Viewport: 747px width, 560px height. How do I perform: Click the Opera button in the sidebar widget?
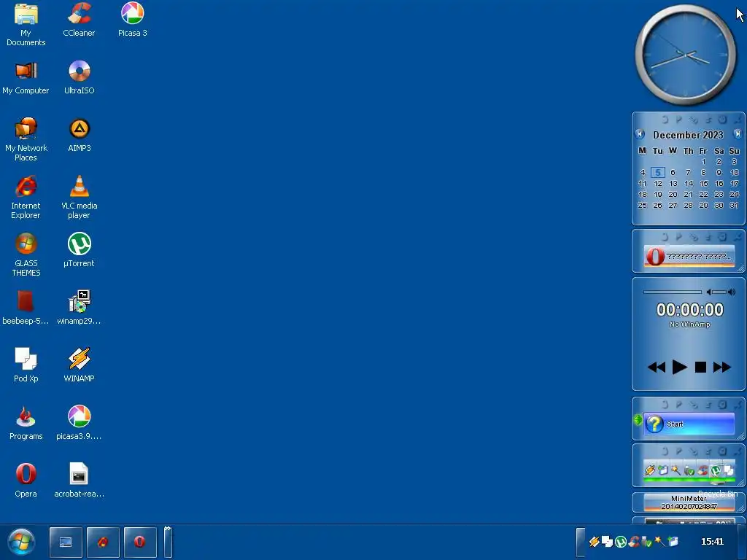689,256
